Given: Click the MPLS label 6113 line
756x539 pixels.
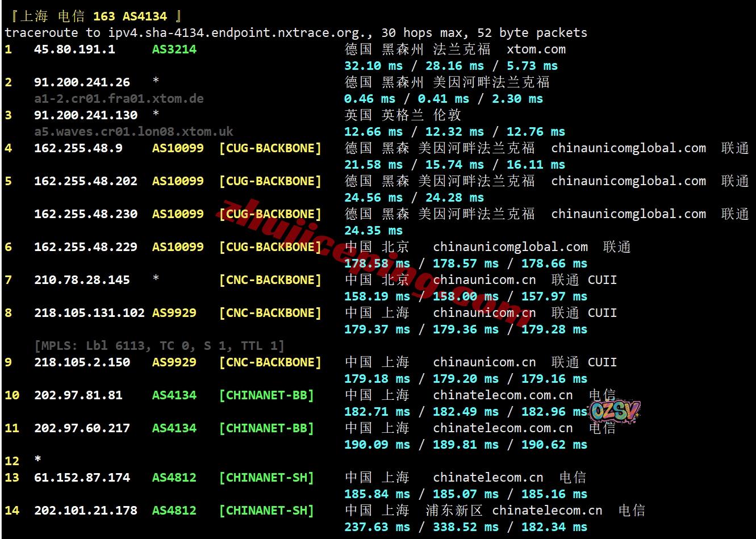Looking at the screenshot, I should (159, 346).
